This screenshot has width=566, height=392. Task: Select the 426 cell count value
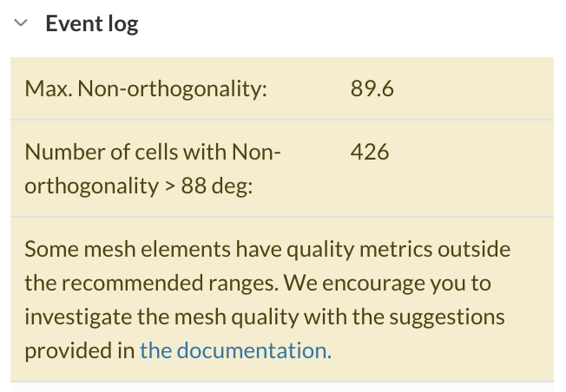point(370,153)
